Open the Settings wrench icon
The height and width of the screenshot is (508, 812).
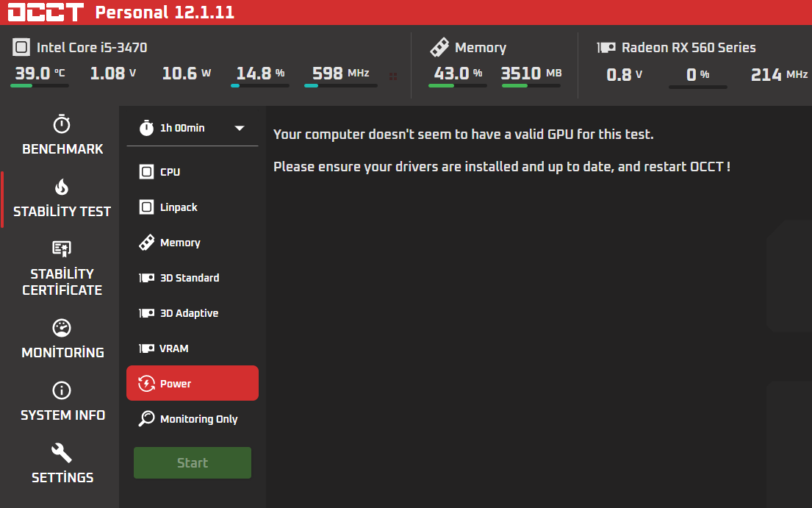click(x=62, y=453)
